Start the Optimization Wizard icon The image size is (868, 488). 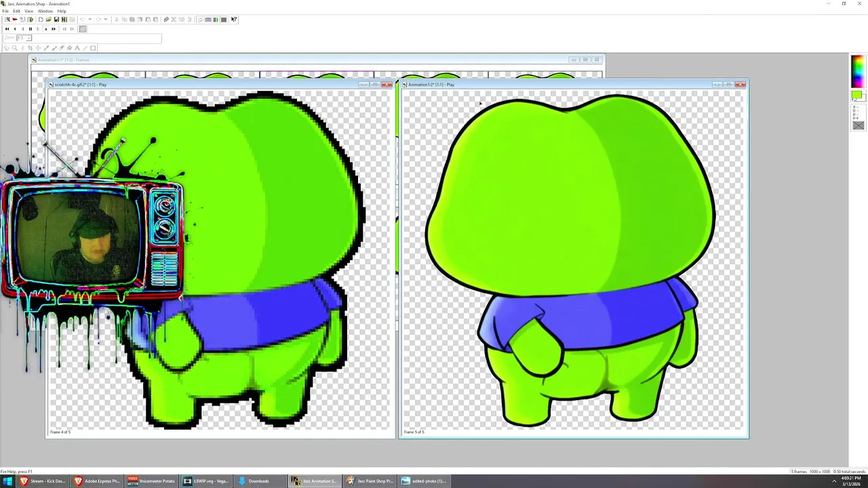(x=22, y=20)
